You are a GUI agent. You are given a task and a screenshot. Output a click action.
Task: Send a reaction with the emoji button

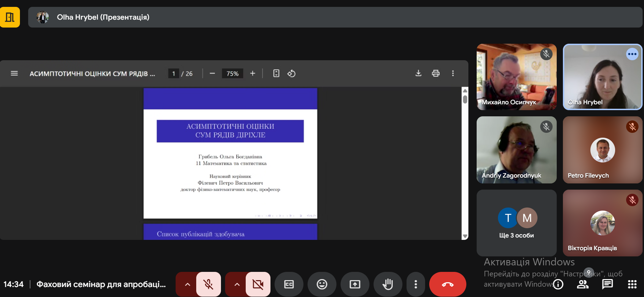point(322,284)
